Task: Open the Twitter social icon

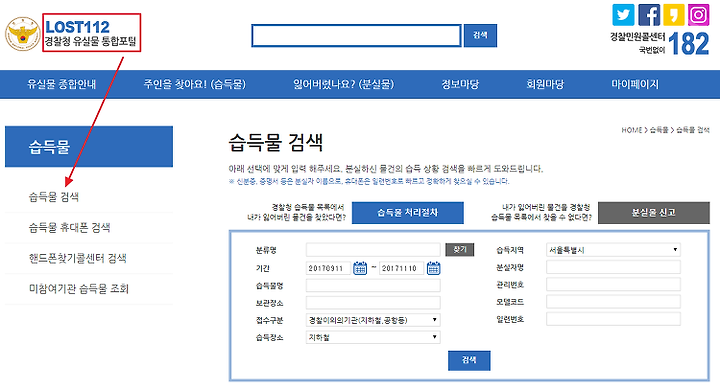Action: click(x=623, y=15)
